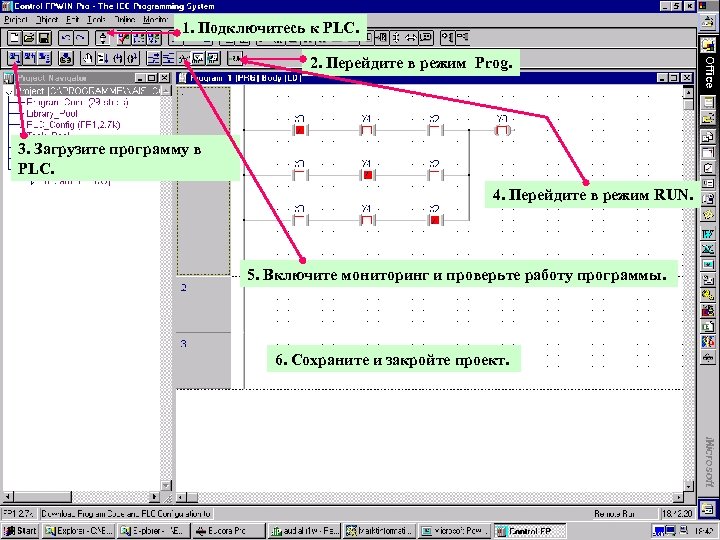Click the third blue transfer icon in lower toolbar
This screenshot has width=720, height=540.
[45, 58]
